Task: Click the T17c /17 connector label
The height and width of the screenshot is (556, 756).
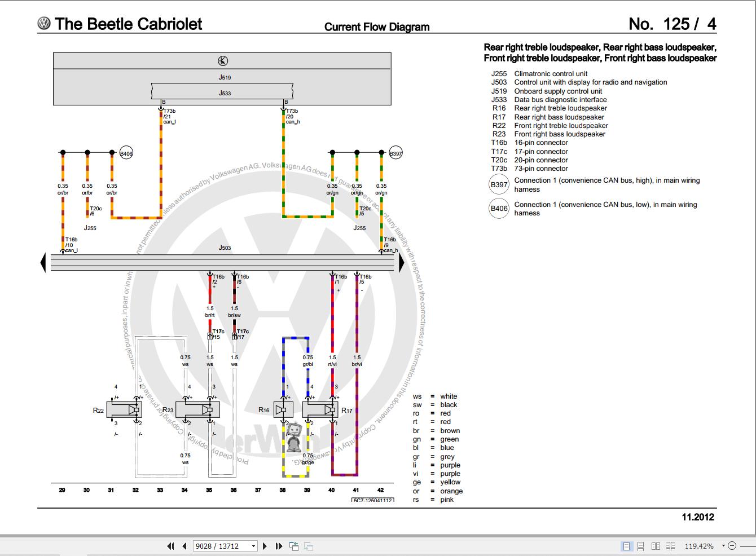Action: tap(243, 334)
